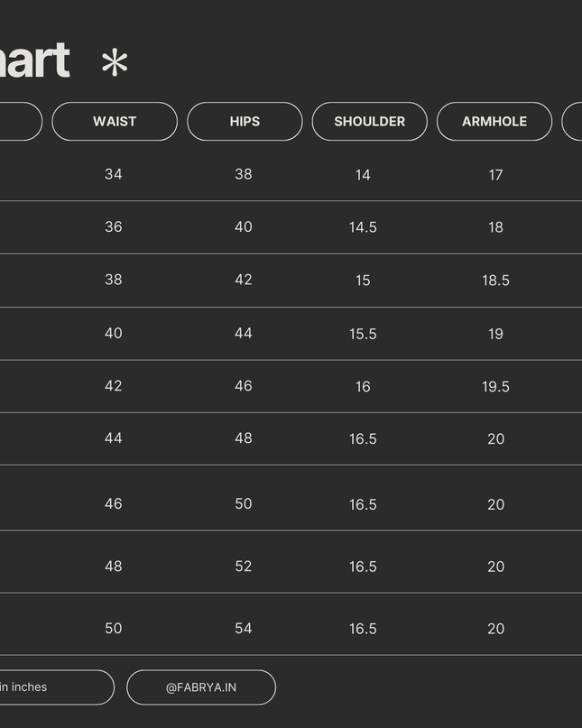Open the @FABRYA.IN handle link
Viewport: 582px width, 728px height.
pyautogui.click(x=201, y=687)
